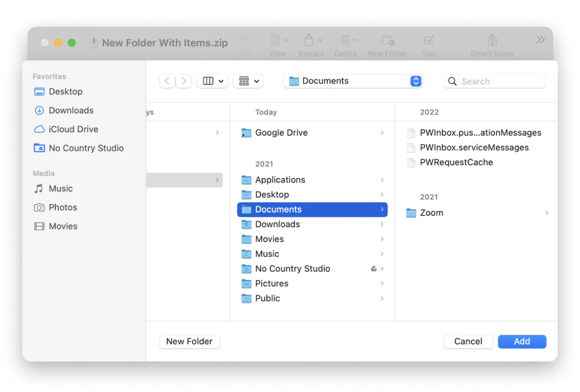This screenshot has height=392, width=580.
Task: Click the forward navigation arrow
Action: [184, 81]
